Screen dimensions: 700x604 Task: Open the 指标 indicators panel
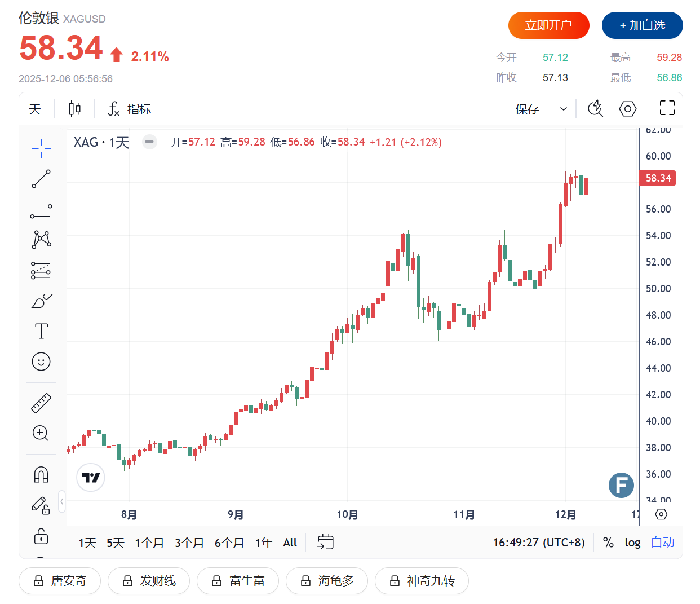(x=130, y=109)
